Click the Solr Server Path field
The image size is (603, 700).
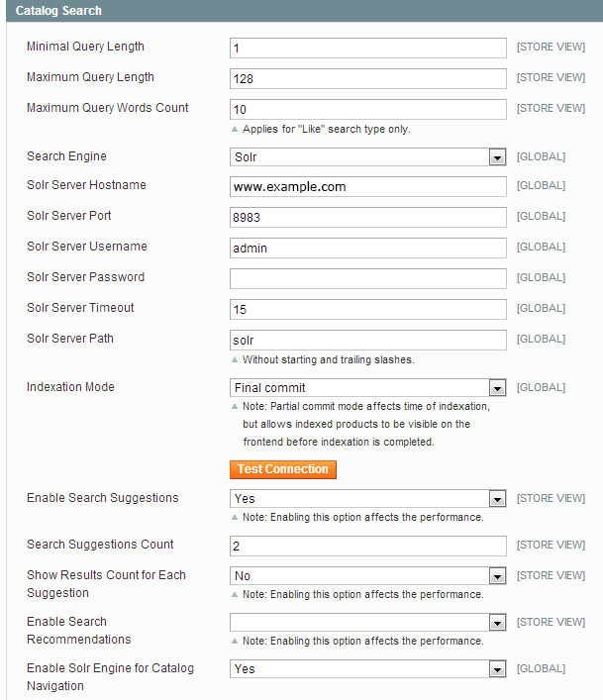[x=367, y=340]
